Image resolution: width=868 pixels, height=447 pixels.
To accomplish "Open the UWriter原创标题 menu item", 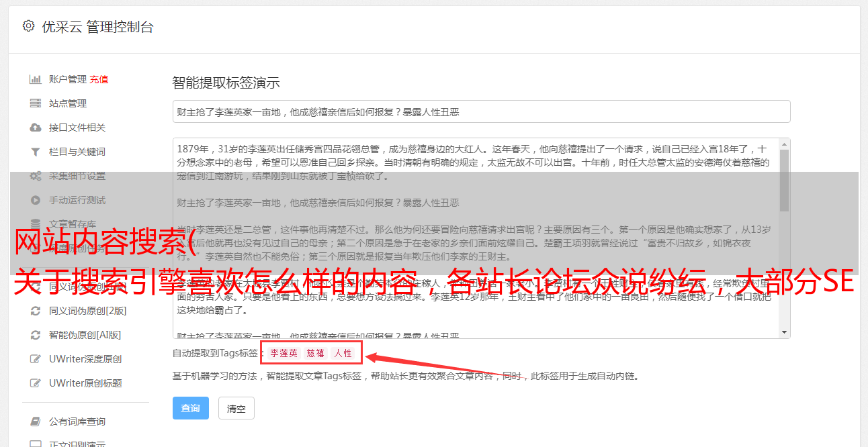I will [85, 383].
